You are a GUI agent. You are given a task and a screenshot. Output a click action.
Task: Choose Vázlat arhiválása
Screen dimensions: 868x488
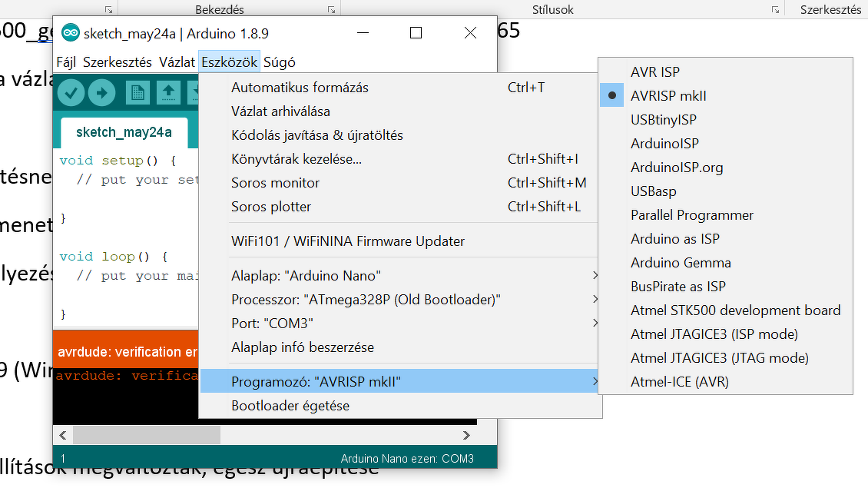click(x=399, y=111)
